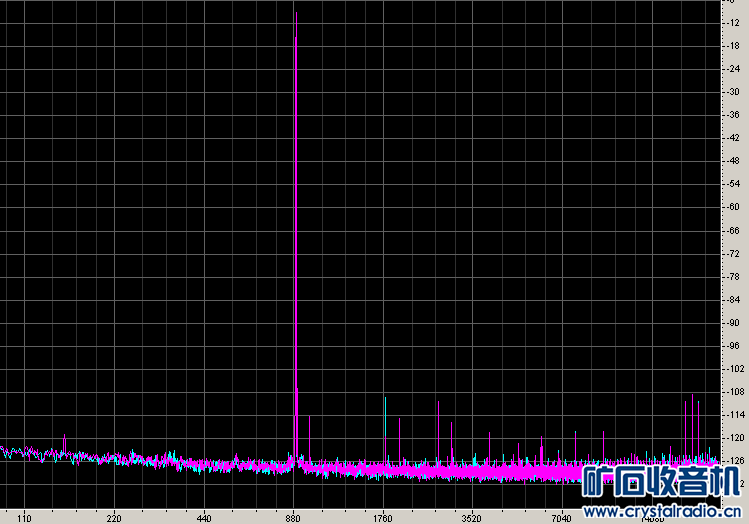This screenshot has height=524, width=749.
Task: Click the 220 Hz frequency axis label
Action: tap(114, 518)
